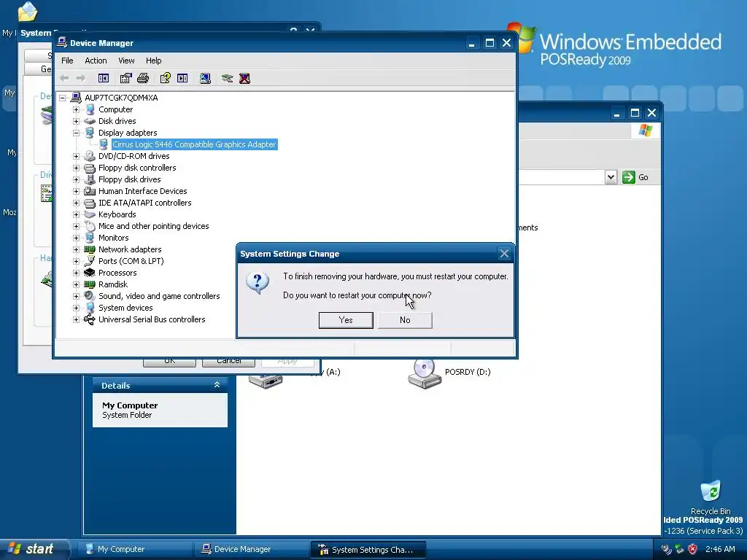The image size is (747, 560).
Task: Expand the Floppy disk controllers node
Action: coord(76,168)
